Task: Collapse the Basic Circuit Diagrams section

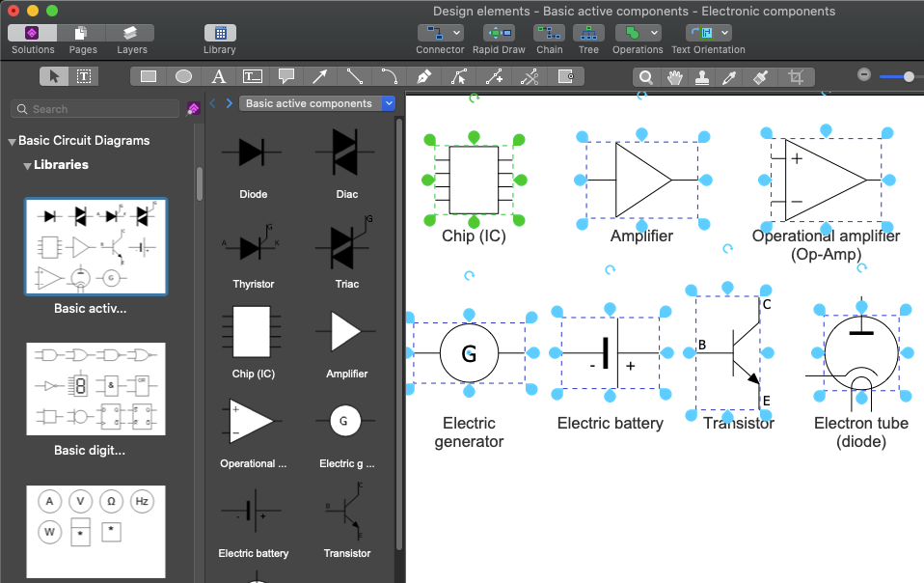Action: point(12,140)
